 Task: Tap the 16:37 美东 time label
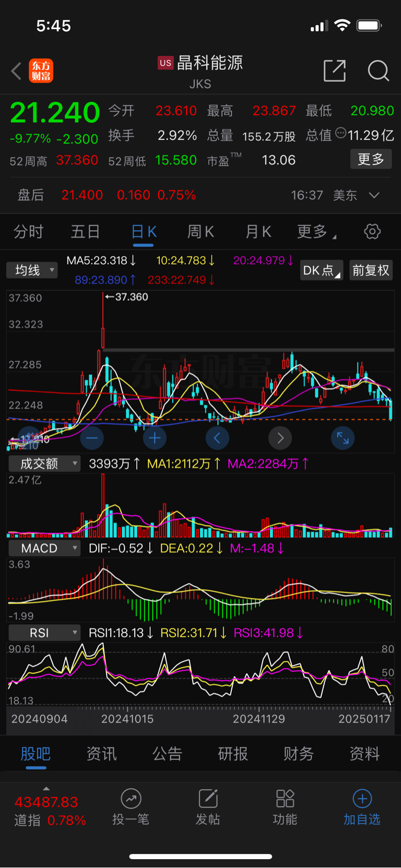pyautogui.click(x=324, y=195)
